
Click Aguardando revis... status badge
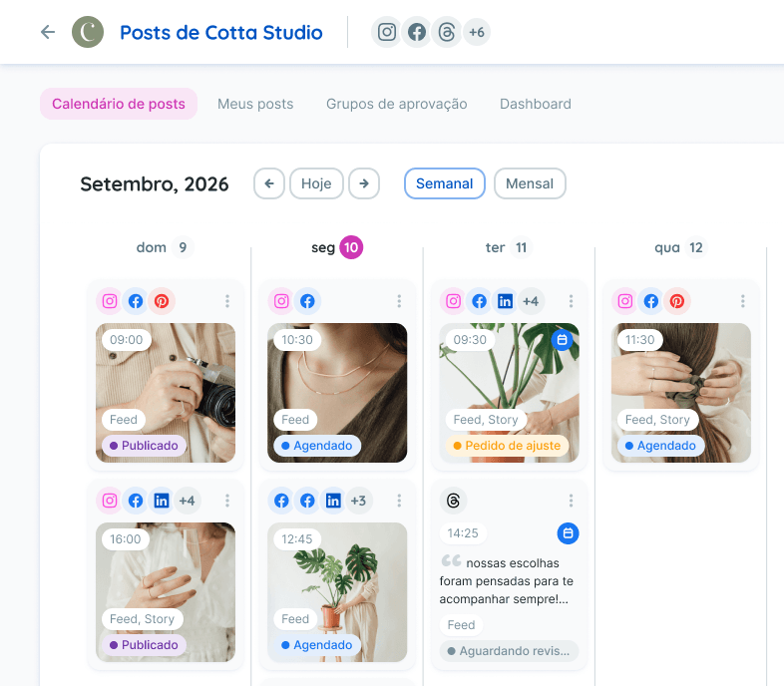point(509,651)
